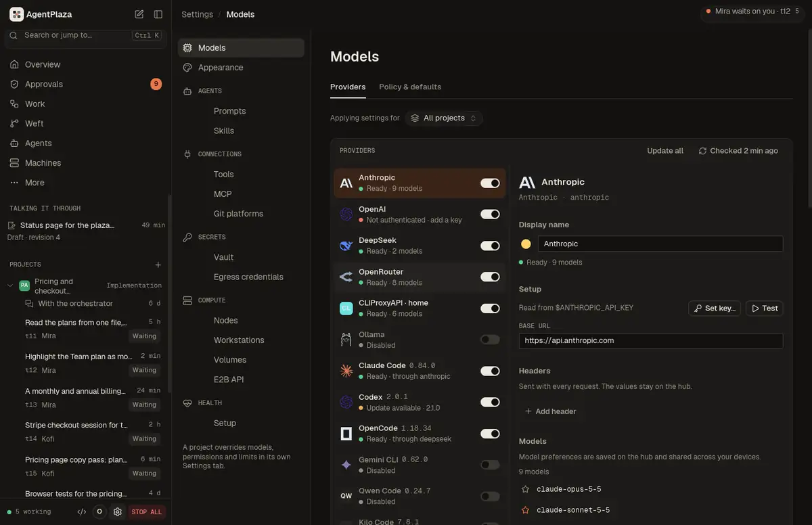812x525 pixels.
Task: Click the Update all link
Action: [x=665, y=151]
